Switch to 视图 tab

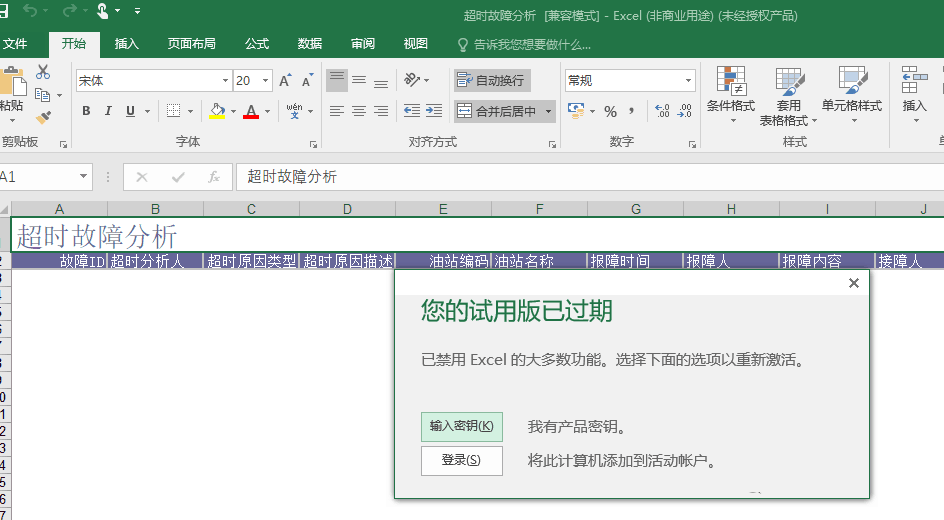tap(416, 43)
